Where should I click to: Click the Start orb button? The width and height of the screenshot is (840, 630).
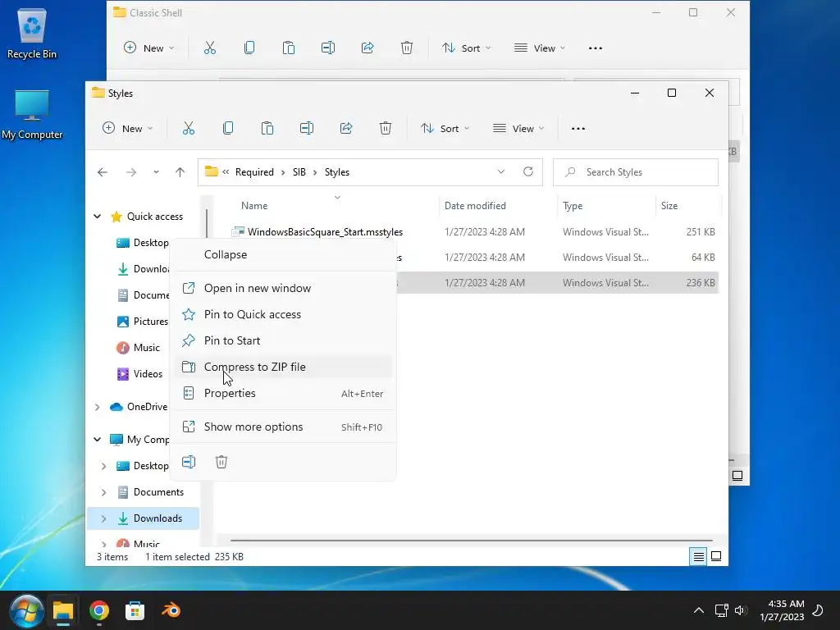tap(26, 610)
